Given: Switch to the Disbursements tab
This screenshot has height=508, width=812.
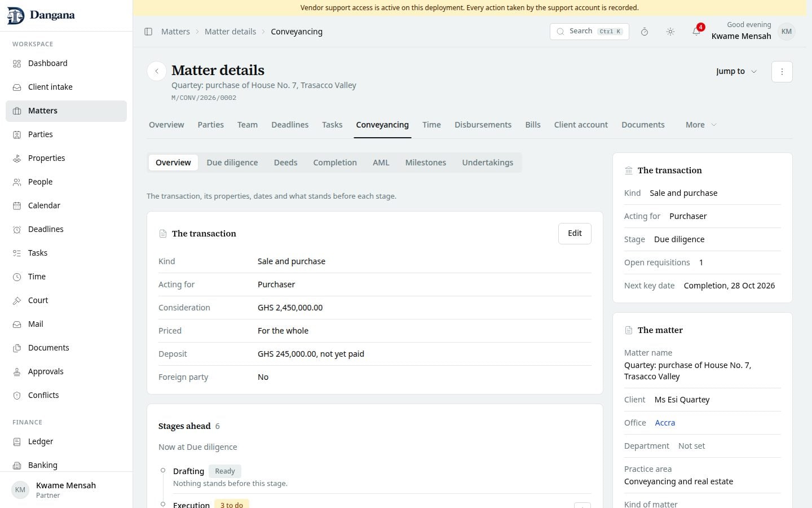Looking at the screenshot, I should click(x=483, y=125).
